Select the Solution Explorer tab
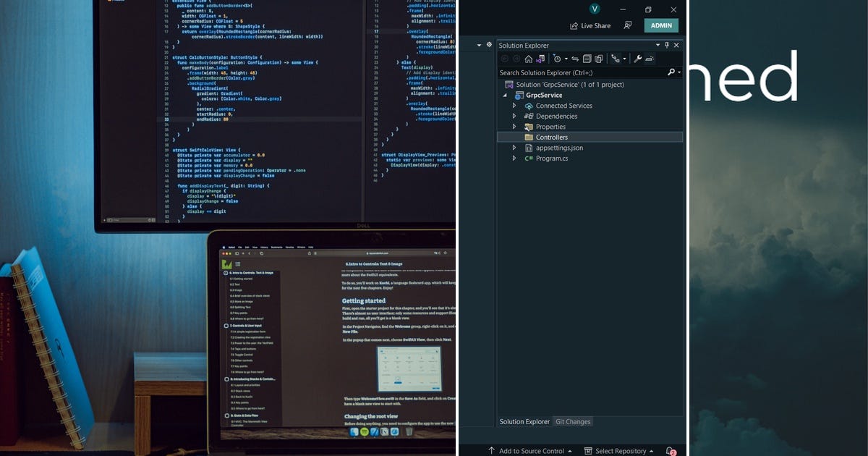The height and width of the screenshot is (456, 868). (x=524, y=421)
